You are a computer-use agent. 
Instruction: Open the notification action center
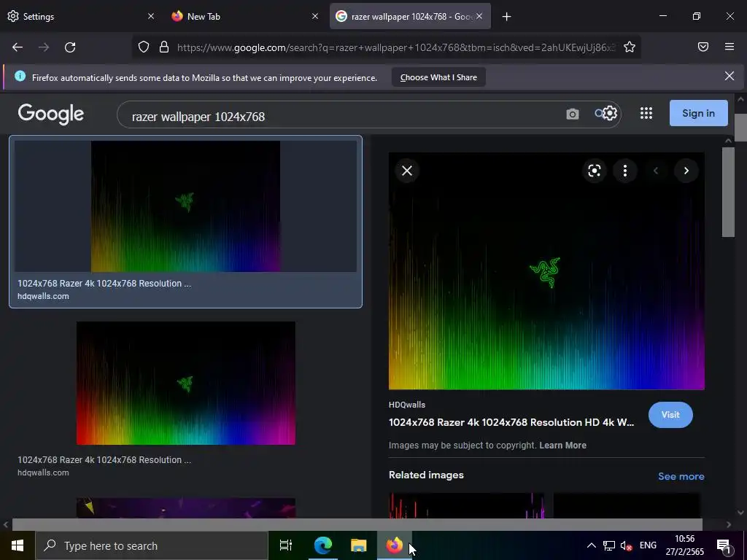724,545
